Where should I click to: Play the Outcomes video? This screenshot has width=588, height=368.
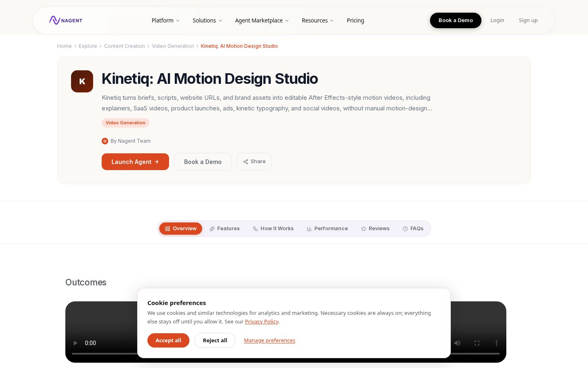click(75, 343)
